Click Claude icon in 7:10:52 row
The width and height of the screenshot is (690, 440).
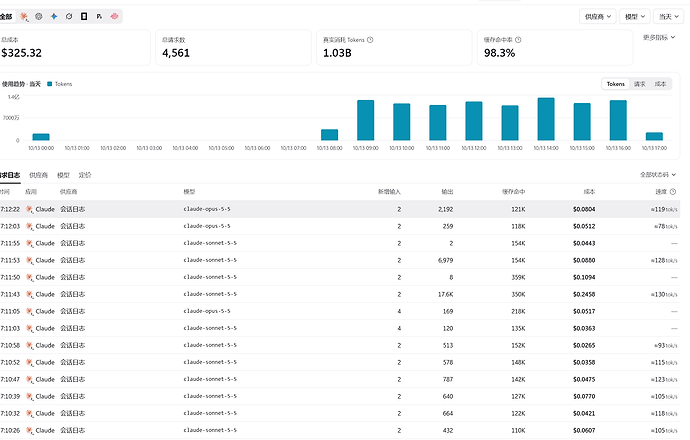tap(29, 363)
